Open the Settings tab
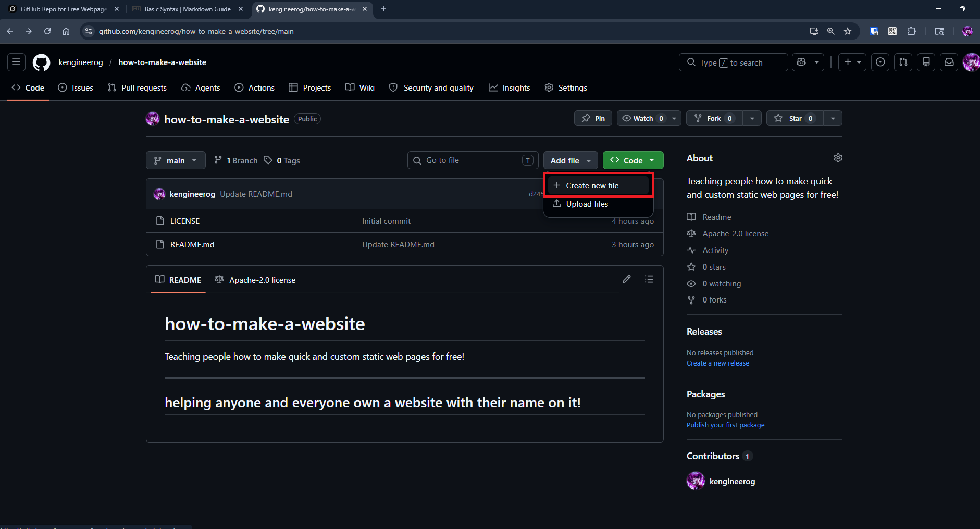 pos(566,87)
